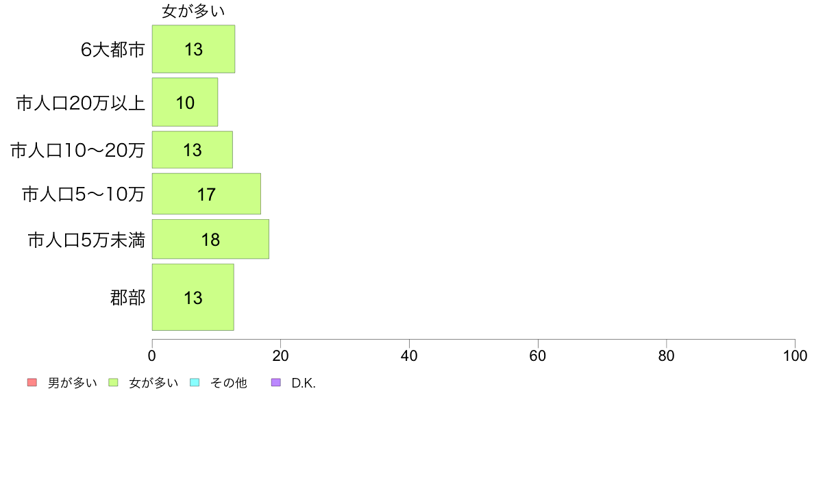
Task: Select the 市人口5万未満 bar showing 18
Action: click(210, 239)
